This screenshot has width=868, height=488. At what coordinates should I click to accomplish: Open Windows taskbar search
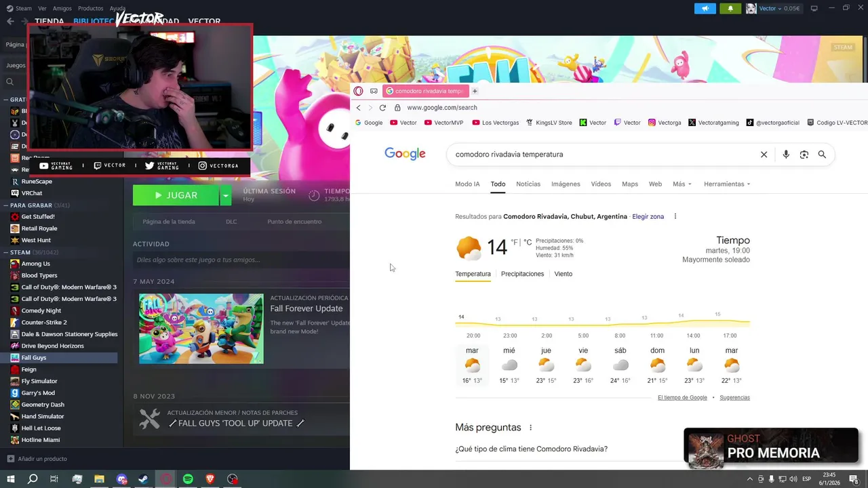33,479
